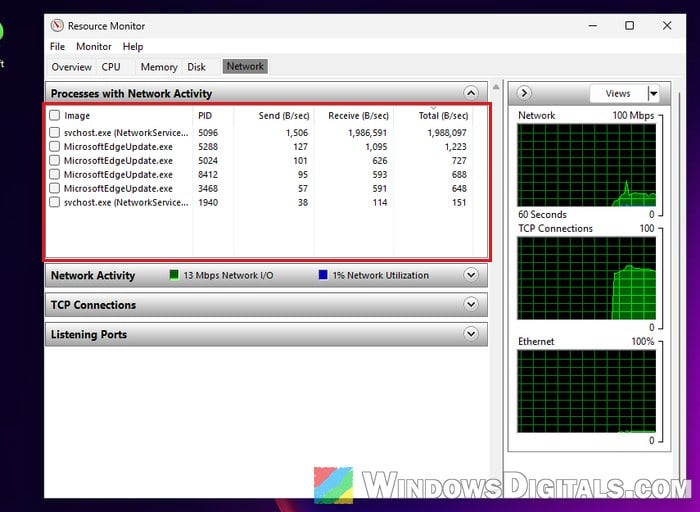The image size is (700, 512).
Task: Hide the graphs pane with the arrow button
Action: (524, 93)
